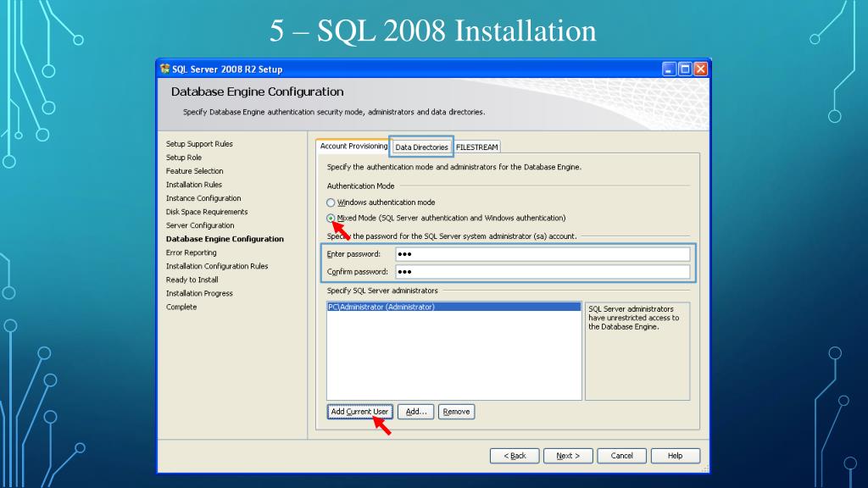
Task: Click Complete step in sidebar
Action: (x=181, y=307)
